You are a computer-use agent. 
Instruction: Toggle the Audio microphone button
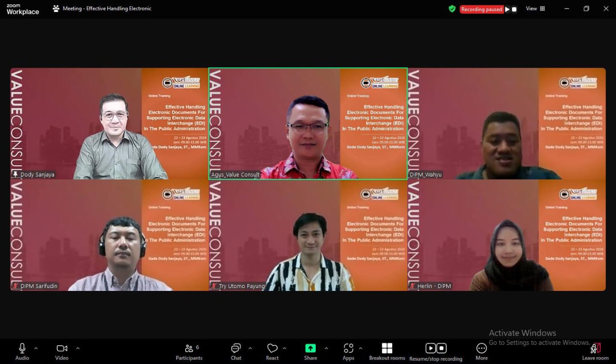coord(22,351)
